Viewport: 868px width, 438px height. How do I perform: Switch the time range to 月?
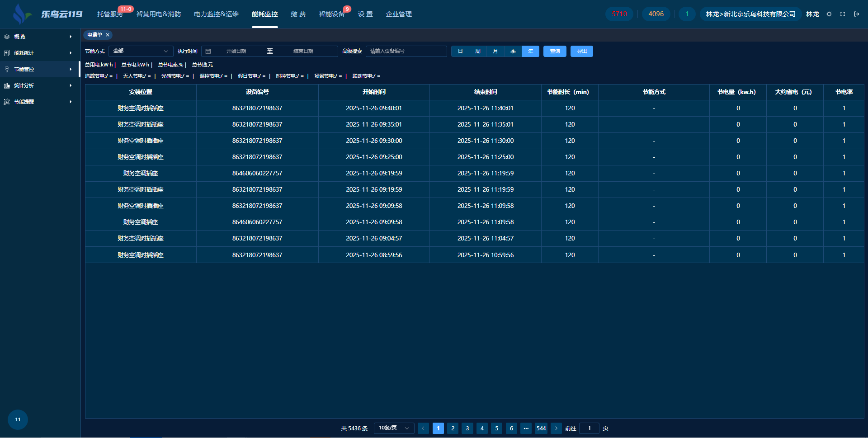pos(495,52)
